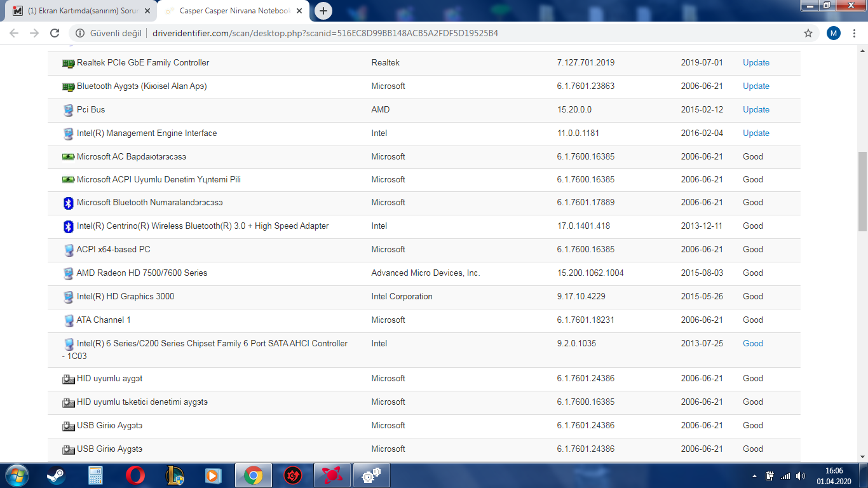Image resolution: width=868 pixels, height=488 pixels.
Task: Bookmark this page with the star
Action: pos(808,33)
